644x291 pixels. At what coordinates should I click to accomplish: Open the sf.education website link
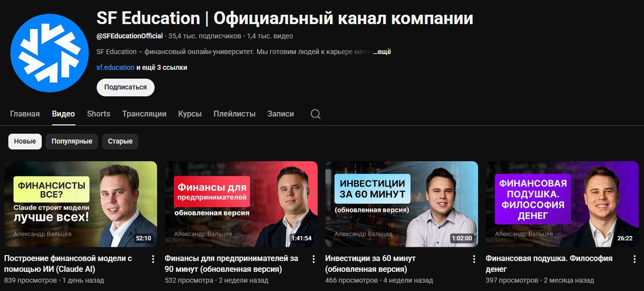[115, 67]
